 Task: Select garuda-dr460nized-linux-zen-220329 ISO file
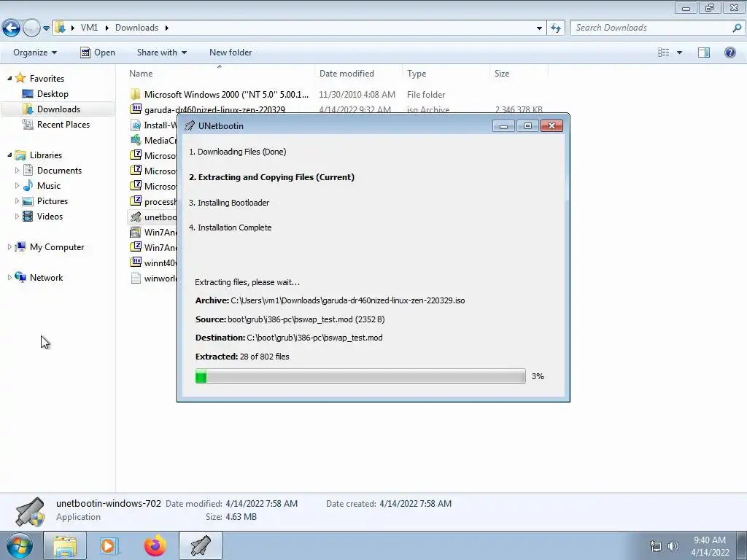coord(214,109)
